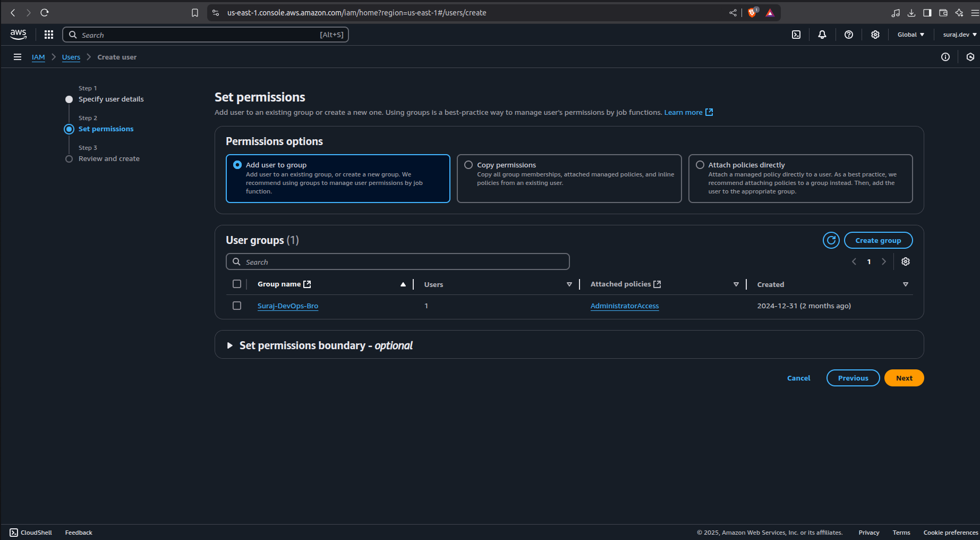
Task: Click the Next button
Action: click(x=904, y=378)
